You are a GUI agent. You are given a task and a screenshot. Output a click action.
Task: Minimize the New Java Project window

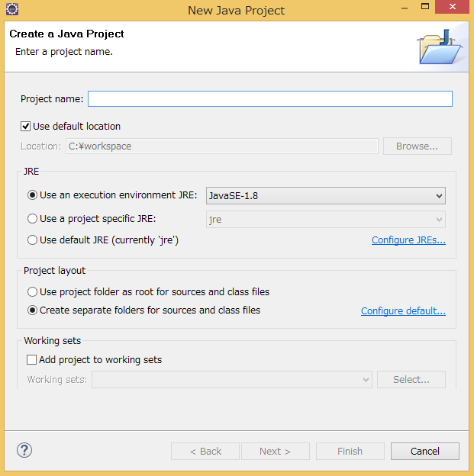click(405, 8)
